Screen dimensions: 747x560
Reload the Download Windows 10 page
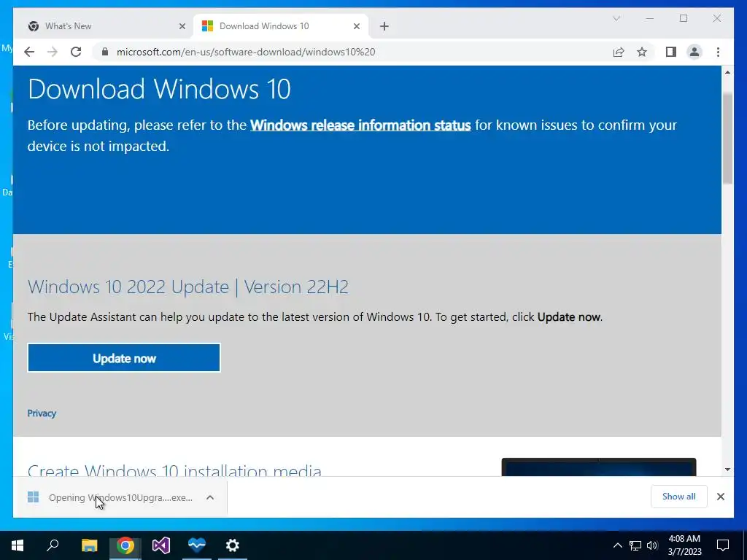pyautogui.click(x=76, y=52)
